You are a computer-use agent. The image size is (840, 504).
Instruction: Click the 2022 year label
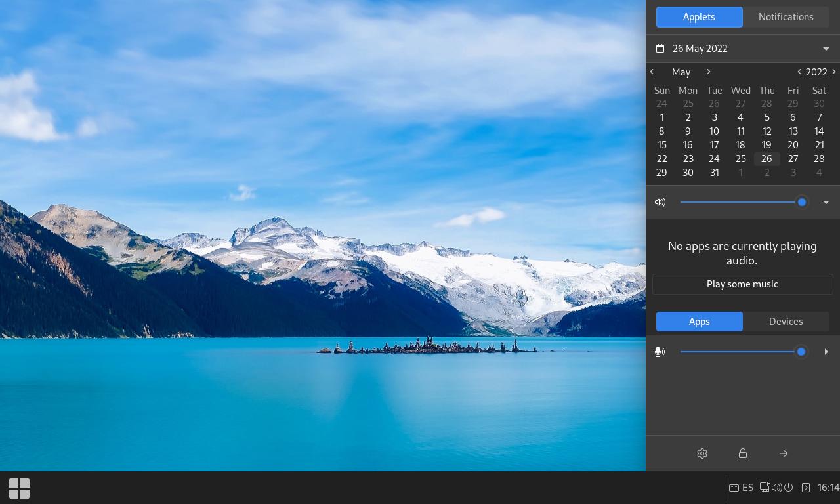[x=816, y=72]
